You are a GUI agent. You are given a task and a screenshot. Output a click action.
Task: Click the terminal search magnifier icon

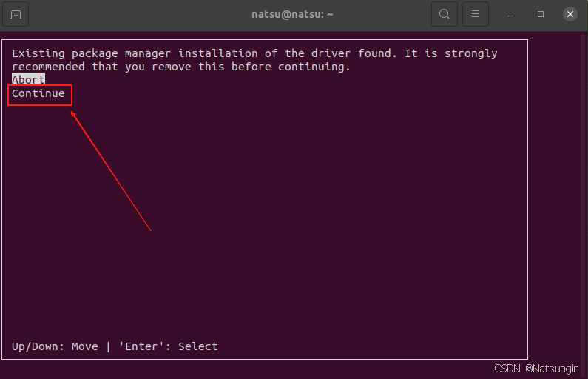click(x=445, y=14)
